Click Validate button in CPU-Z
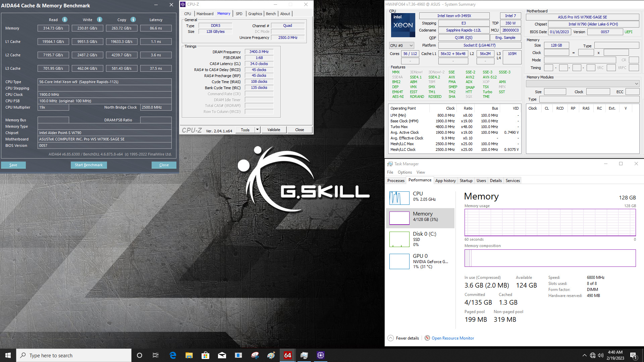Viewport: 644px width, 362px height. 274,130
